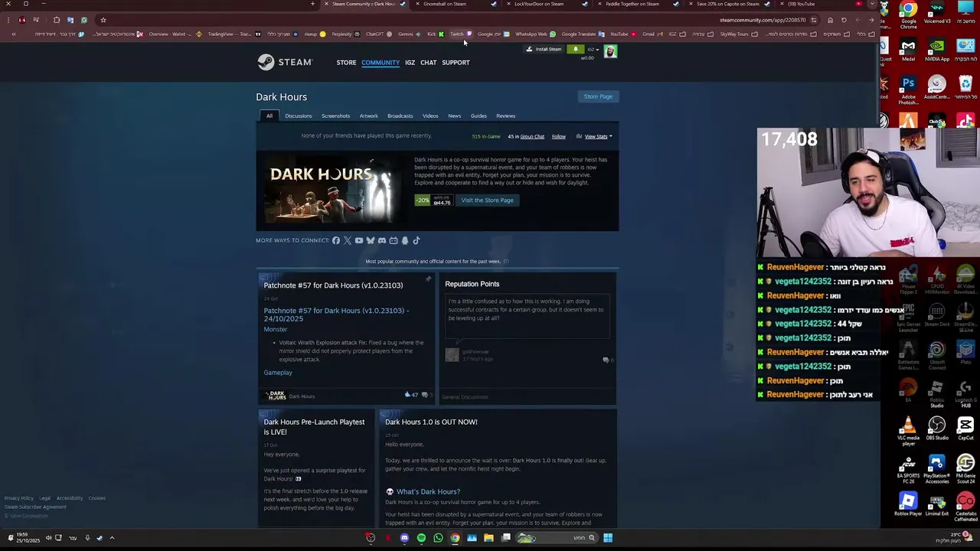Switch to the Discussions tab
Image resolution: width=980 pixels, height=551 pixels.
299,116
